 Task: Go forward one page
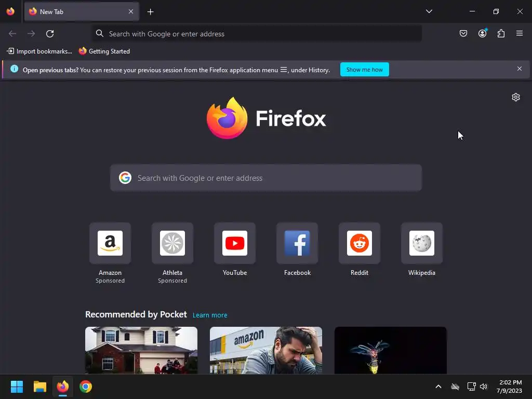31,34
